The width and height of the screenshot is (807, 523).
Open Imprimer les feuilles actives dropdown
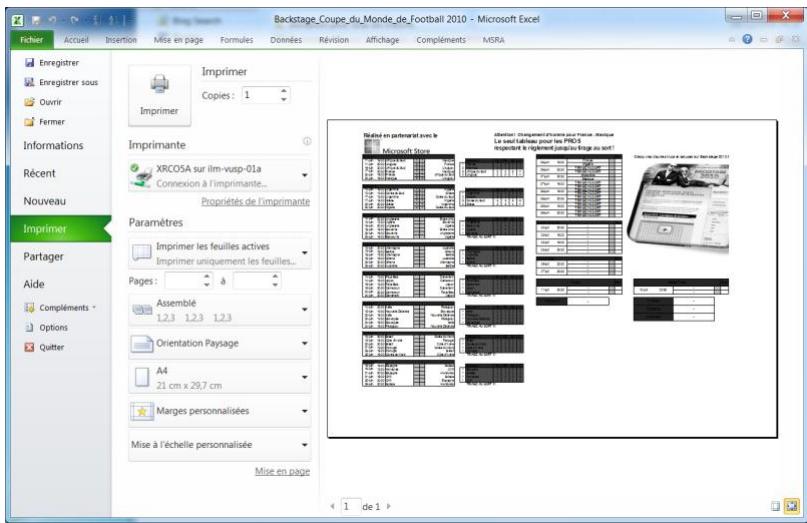coord(220,253)
